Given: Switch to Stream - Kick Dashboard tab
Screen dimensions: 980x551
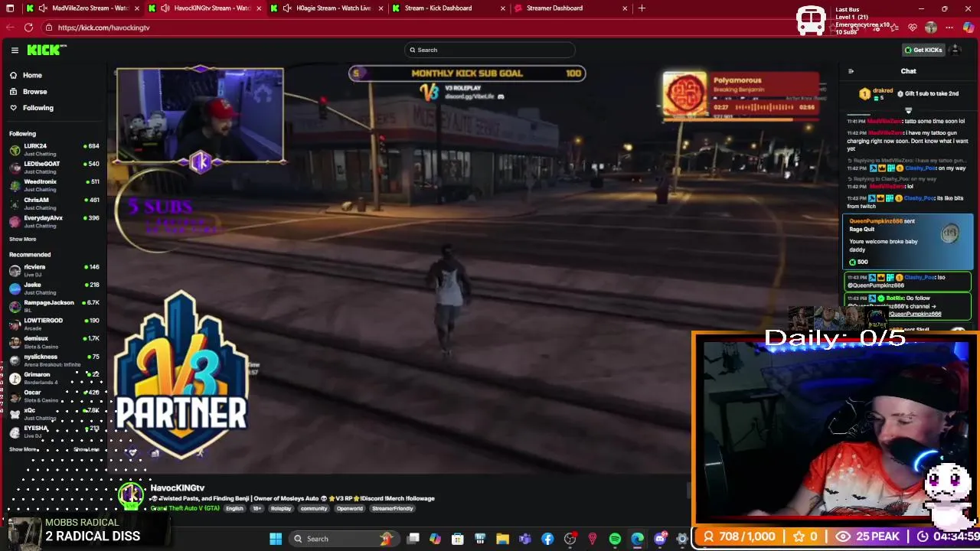Looking at the screenshot, I should [x=448, y=8].
